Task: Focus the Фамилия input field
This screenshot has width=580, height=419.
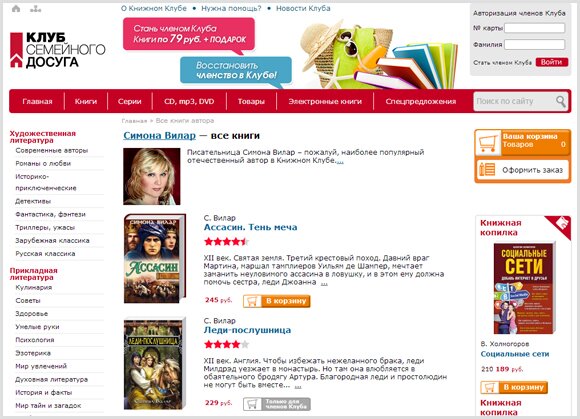Action: [535, 44]
